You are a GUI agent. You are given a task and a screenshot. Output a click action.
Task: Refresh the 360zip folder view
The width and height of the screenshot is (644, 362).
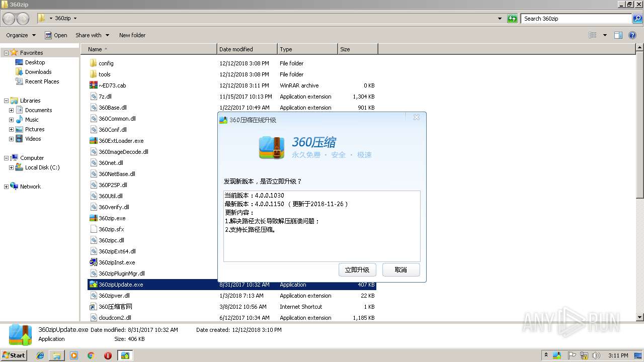[513, 19]
